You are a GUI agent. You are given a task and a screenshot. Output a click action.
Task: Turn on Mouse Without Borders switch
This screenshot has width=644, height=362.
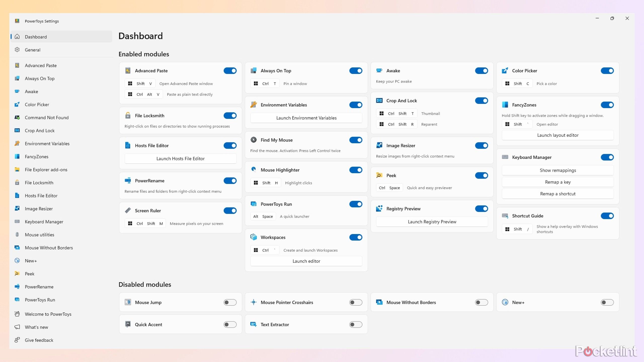481,302
